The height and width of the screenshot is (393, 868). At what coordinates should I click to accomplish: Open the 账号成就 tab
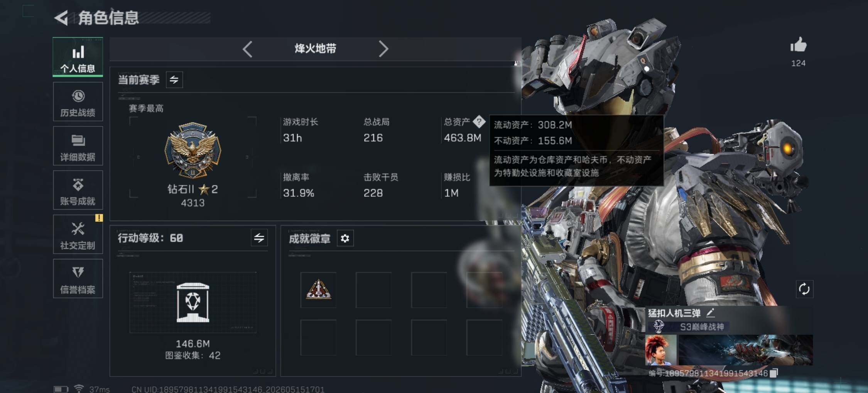(x=78, y=190)
